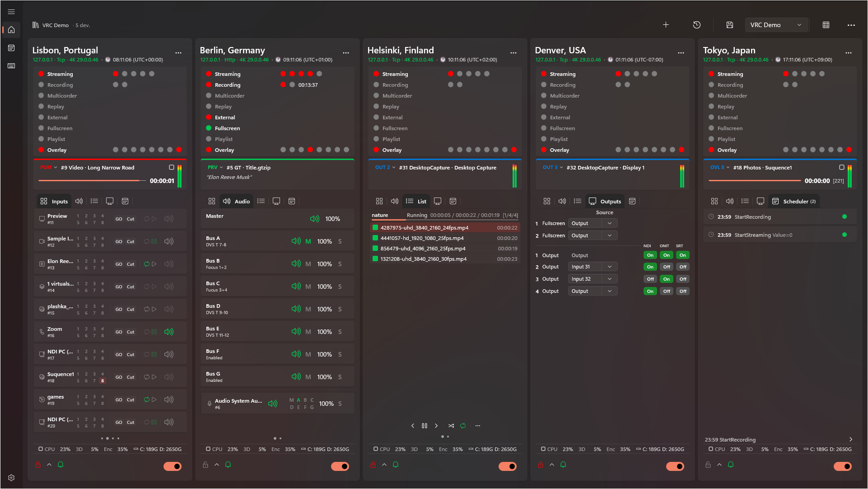Add a new device with plus icon
Viewport: 868px width, 489px height.
tap(666, 25)
